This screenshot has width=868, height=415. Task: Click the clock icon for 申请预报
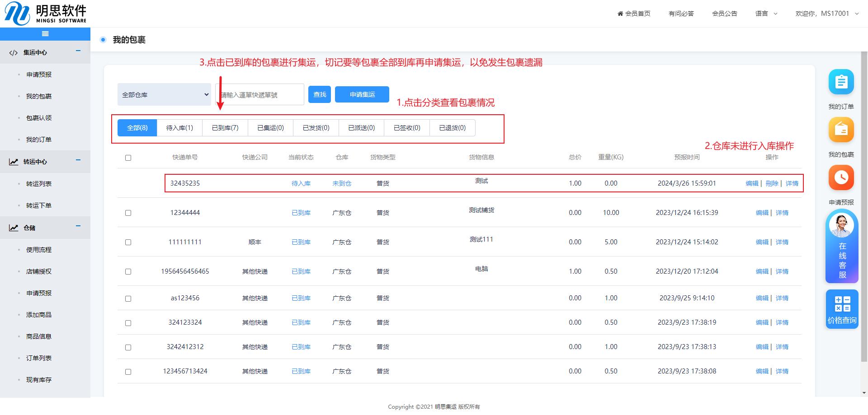[x=841, y=177]
